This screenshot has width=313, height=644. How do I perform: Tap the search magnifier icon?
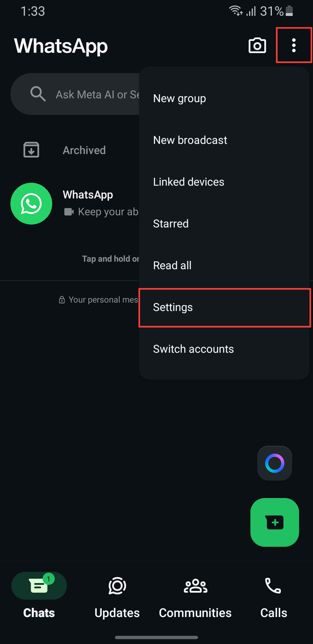click(x=38, y=94)
